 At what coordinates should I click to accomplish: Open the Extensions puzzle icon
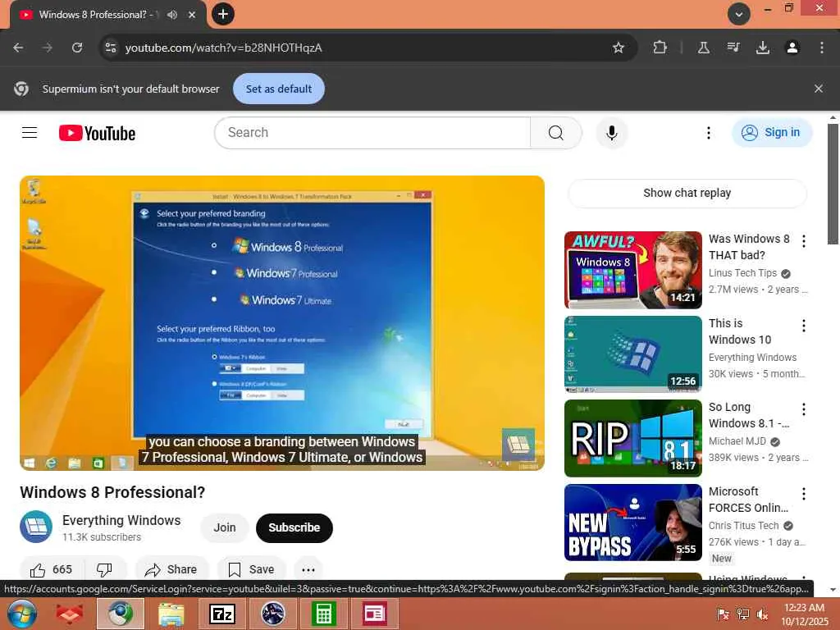660,48
